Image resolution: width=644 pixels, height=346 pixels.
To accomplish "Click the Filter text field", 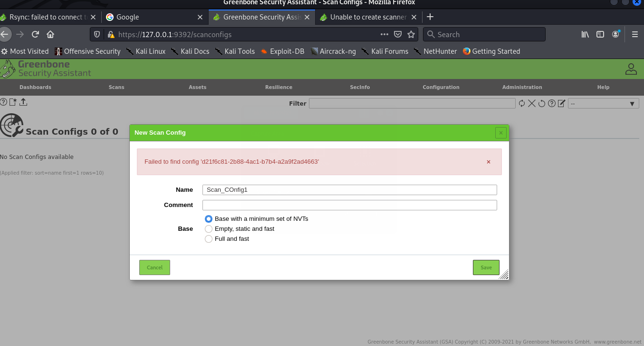I will click(412, 103).
